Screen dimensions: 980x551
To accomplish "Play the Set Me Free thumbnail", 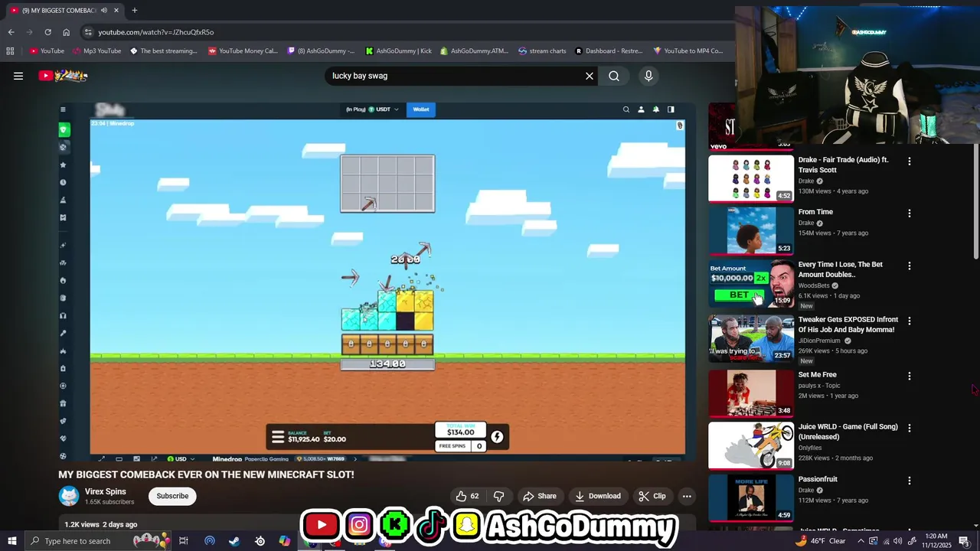I will click(x=751, y=393).
